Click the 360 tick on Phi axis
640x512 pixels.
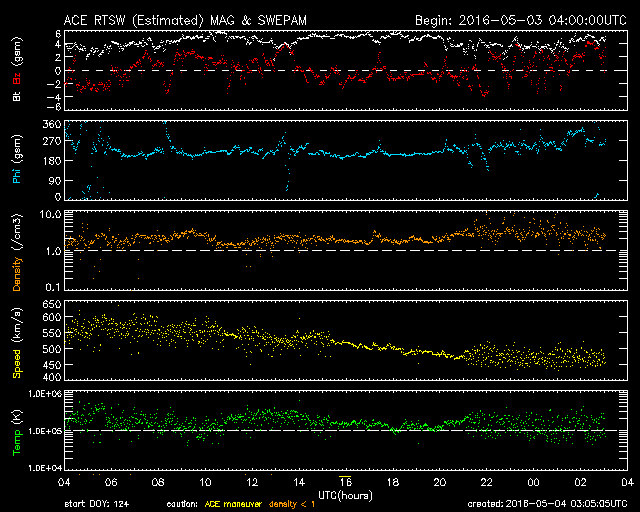click(x=52, y=125)
